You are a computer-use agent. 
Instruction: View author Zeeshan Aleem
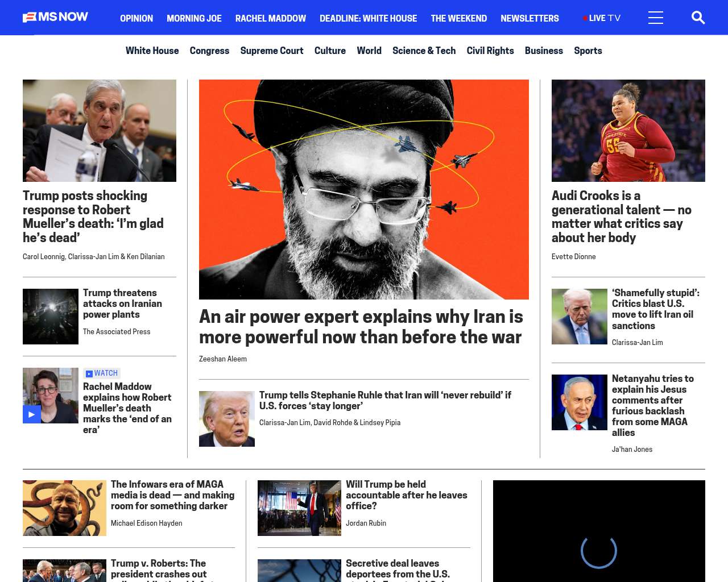click(223, 359)
